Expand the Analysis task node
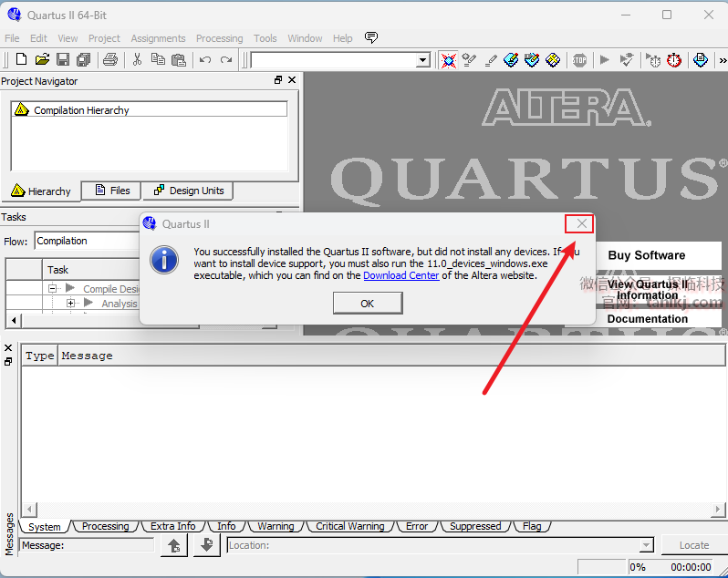 tap(70, 304)
